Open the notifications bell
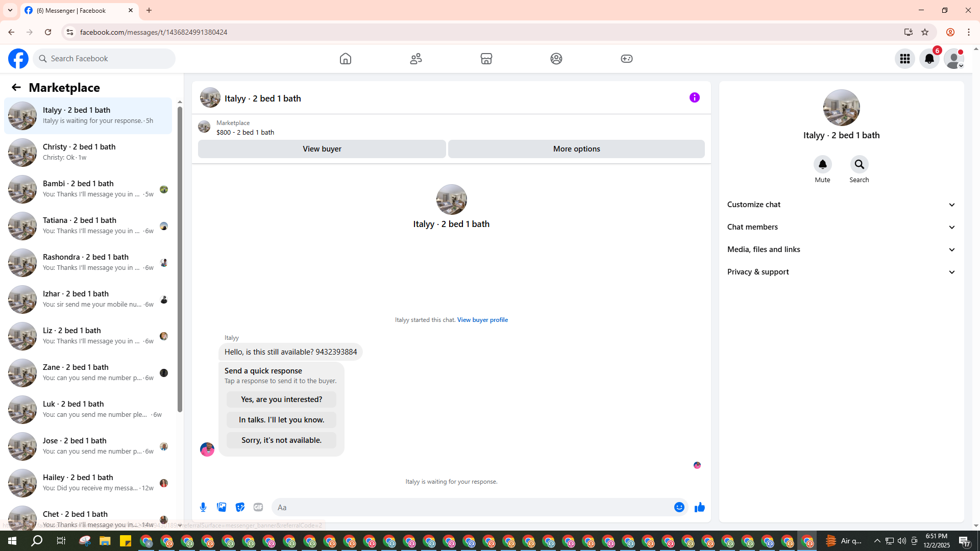The width and height of the screenshot is (980, 551). [x=929, y=59]
